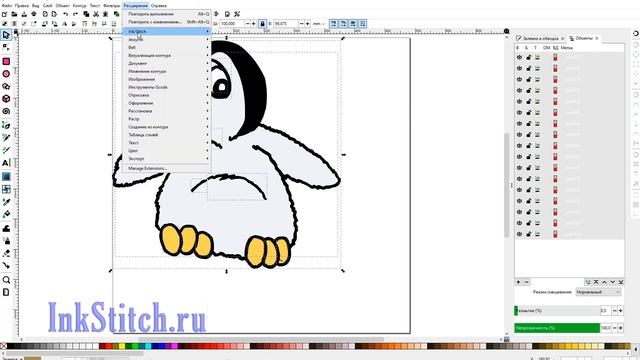The image size is (640, 360).
Task: Select the Spray tool
Action: (6, 241)
